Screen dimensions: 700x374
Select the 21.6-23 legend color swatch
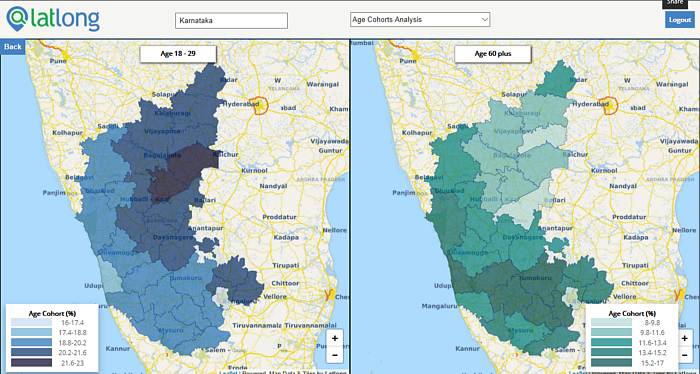point(31,363)
